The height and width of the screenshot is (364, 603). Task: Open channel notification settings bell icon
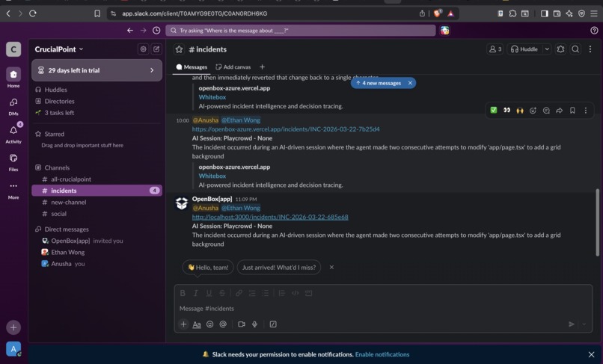pos(560,49)
